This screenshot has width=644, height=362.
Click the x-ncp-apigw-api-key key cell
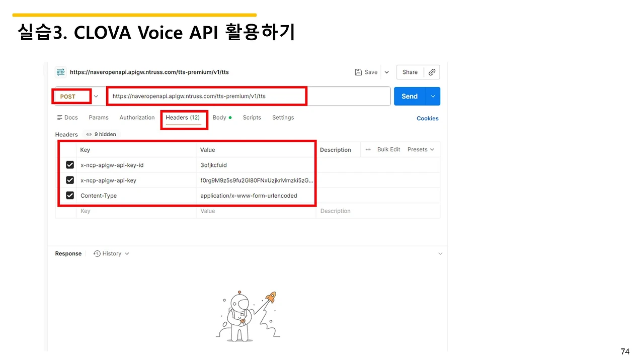pos(136,180)
